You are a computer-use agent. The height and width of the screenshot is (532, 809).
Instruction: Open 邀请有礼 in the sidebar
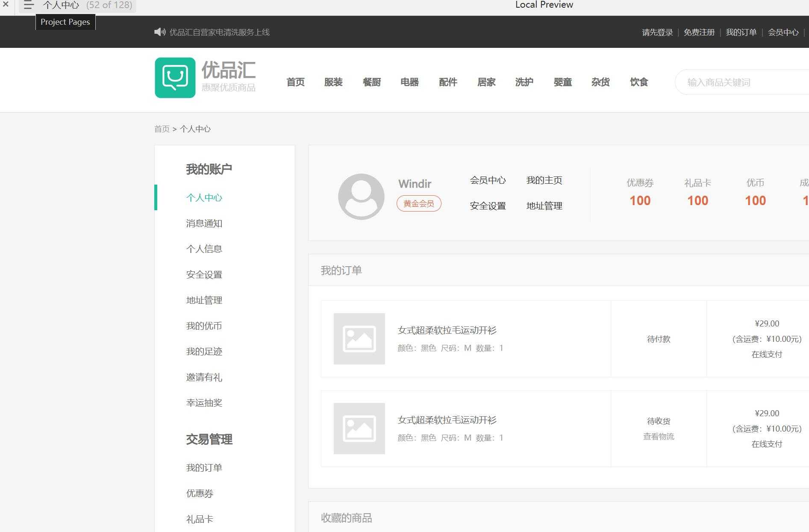[x=204, y=377]
